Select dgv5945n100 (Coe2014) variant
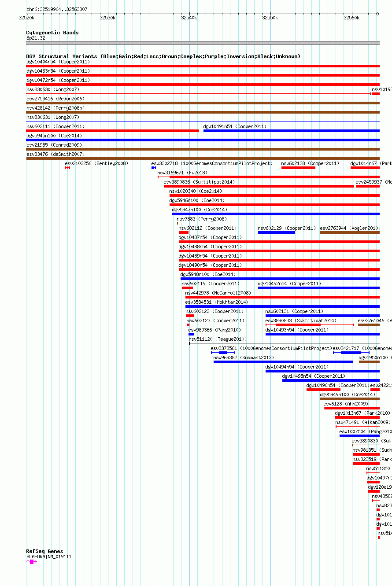Viewport: 392px width, 586px height. coord(203,140)
